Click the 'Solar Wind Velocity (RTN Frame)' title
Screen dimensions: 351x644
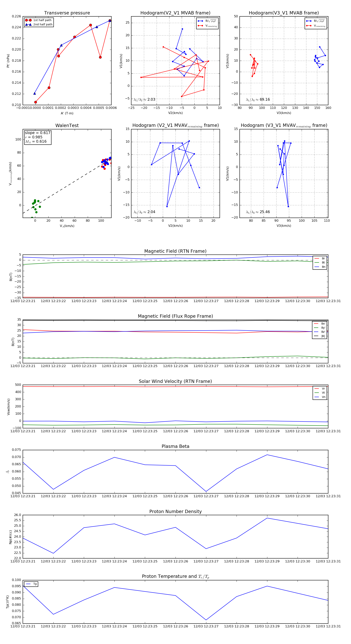point(175,382)
